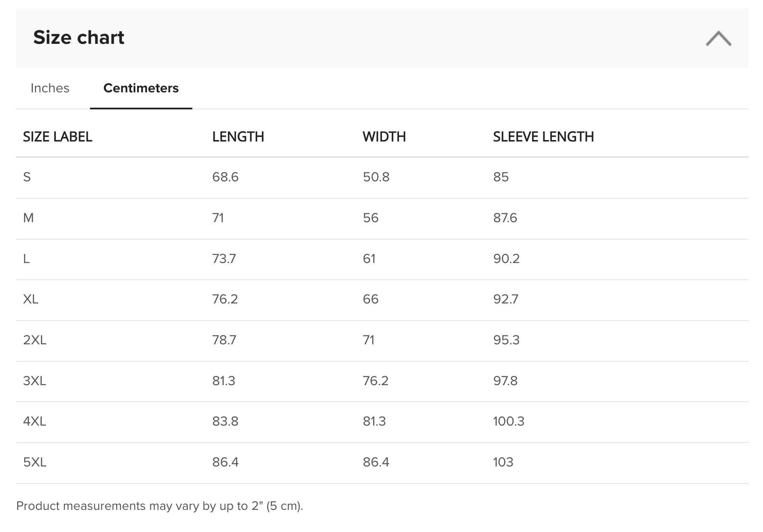Select the 5XL size row label
The height and width of the screenshot is (532, 763).
tap(35, 462)
